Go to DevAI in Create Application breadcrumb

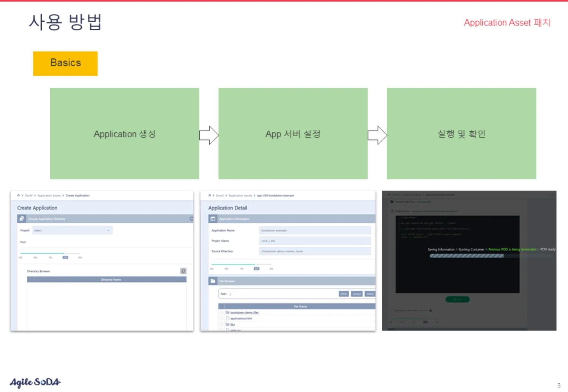[28, 195]
